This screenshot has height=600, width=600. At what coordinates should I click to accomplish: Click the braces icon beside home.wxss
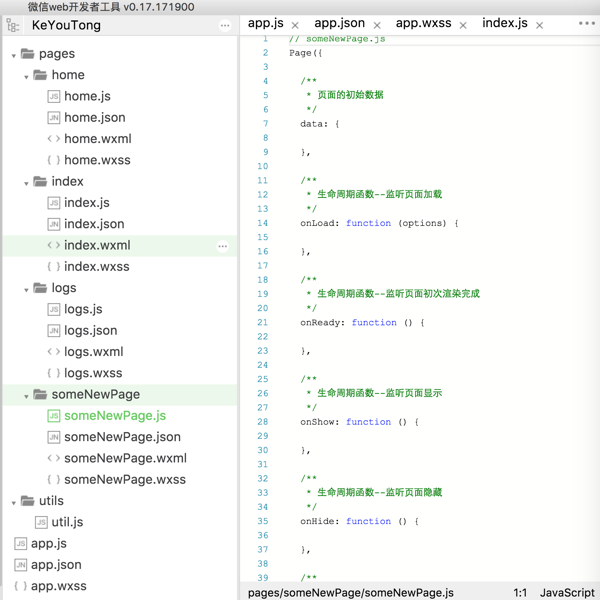coord(54,160)
